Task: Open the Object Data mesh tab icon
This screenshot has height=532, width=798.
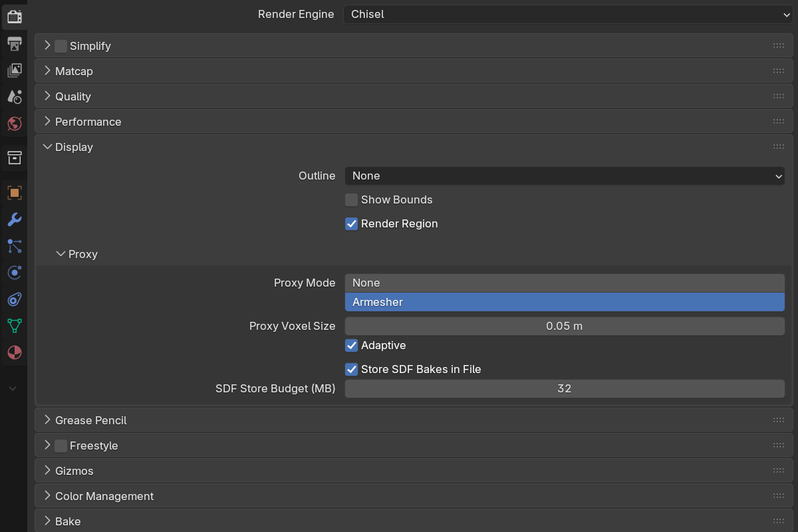Action: click(x=14, y=326)
